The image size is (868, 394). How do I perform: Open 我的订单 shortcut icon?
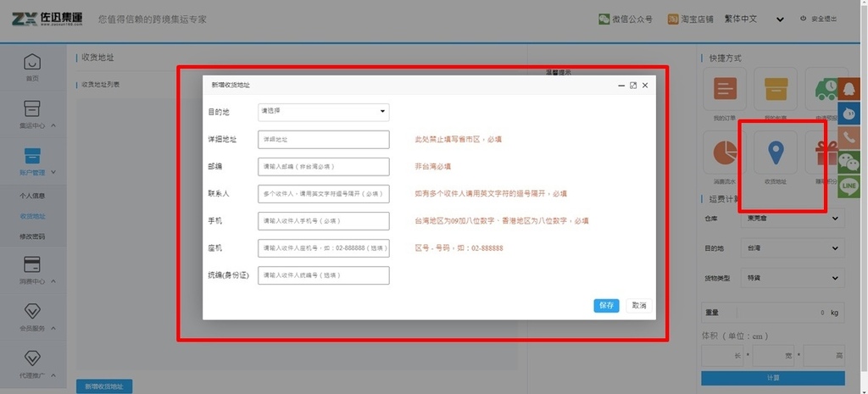(725, 88)
